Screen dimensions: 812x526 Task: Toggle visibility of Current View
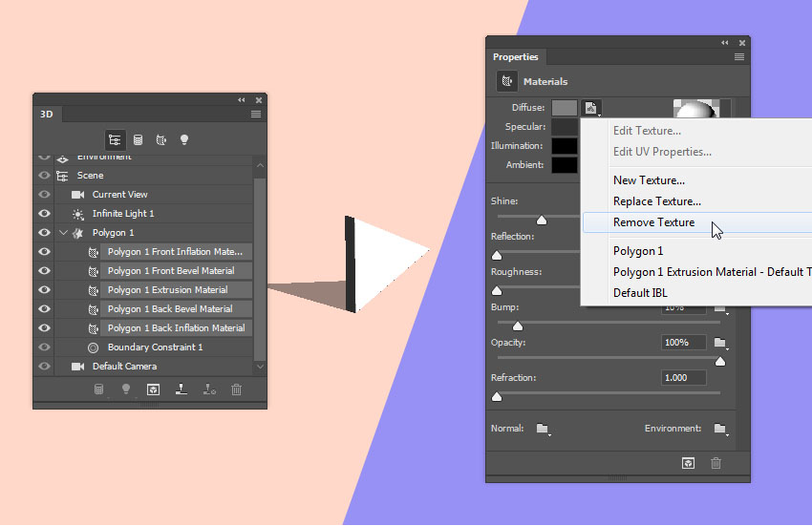45,195
